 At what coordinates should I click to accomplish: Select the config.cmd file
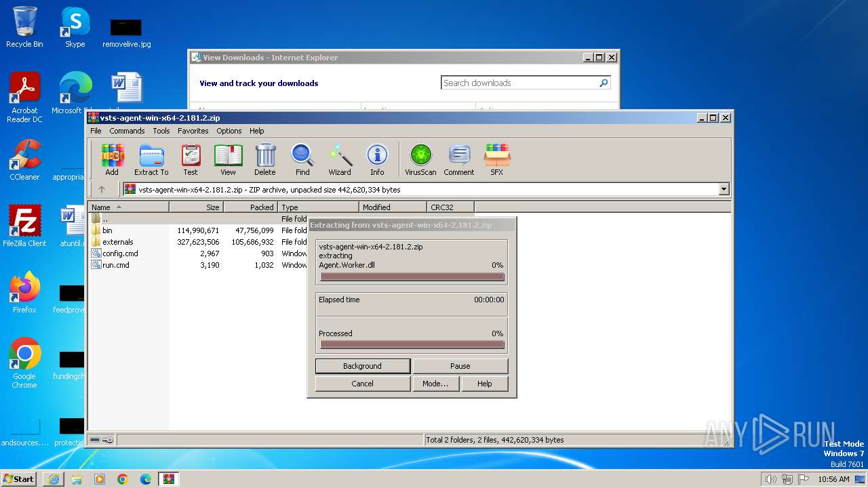pyautogui.click(x=199, y=253)
